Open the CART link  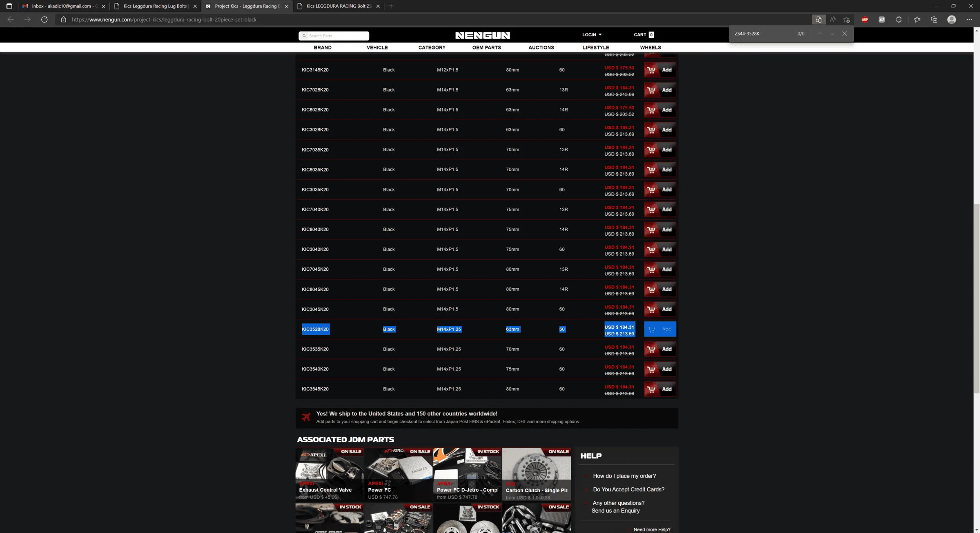tap(644, 35)
